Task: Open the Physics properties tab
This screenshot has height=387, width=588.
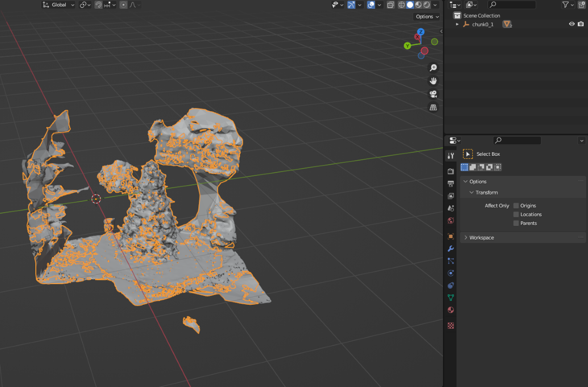Action: pyautogui.click(x=451, y=273)
